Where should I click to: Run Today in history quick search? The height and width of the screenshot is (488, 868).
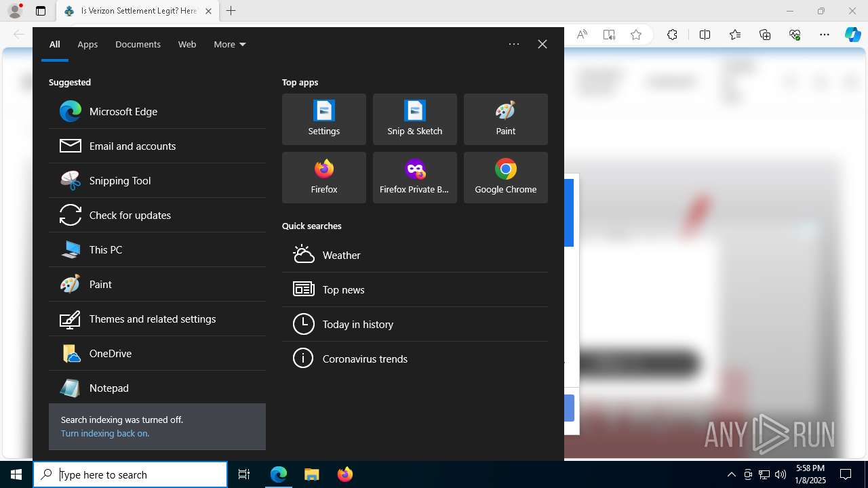415,324
